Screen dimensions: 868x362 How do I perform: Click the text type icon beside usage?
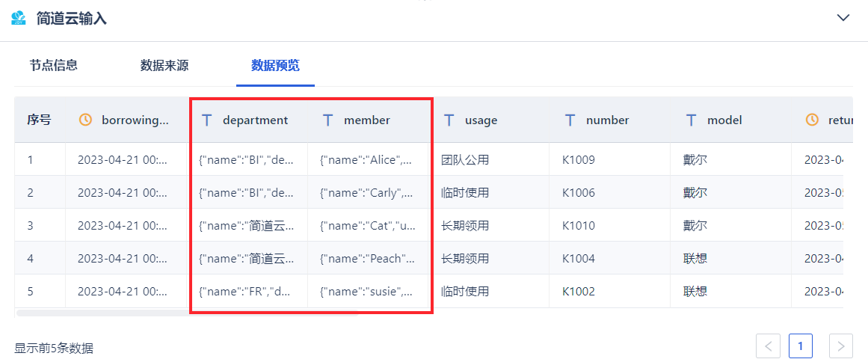(x=449, y=120)
